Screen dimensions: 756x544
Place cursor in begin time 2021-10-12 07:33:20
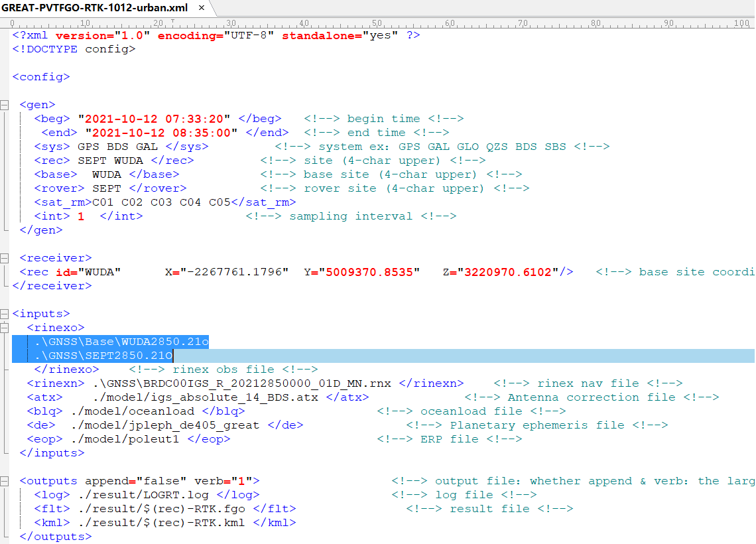pyautogui.click(x=154, y=119)
